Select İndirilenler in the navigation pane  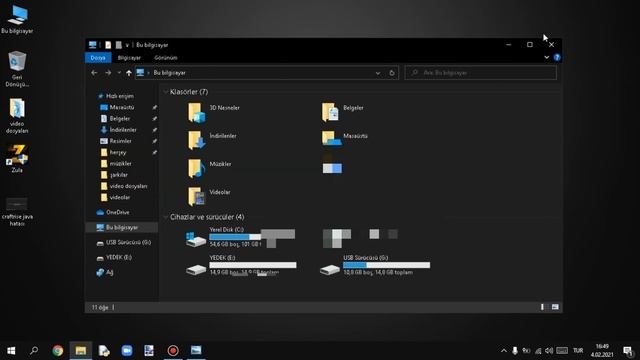(123, 130)
